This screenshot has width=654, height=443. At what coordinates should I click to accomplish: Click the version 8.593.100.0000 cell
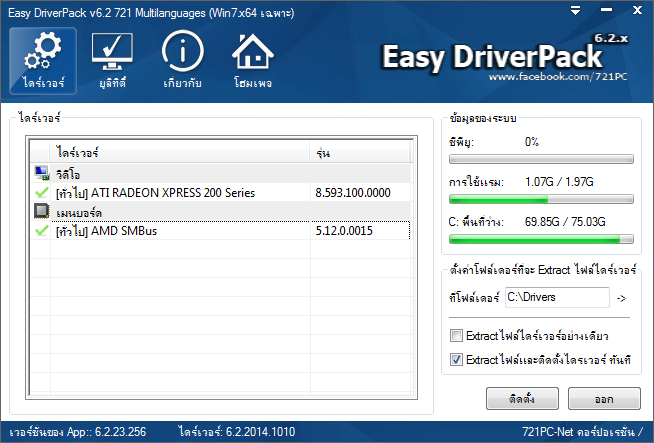tap(353, 193)
